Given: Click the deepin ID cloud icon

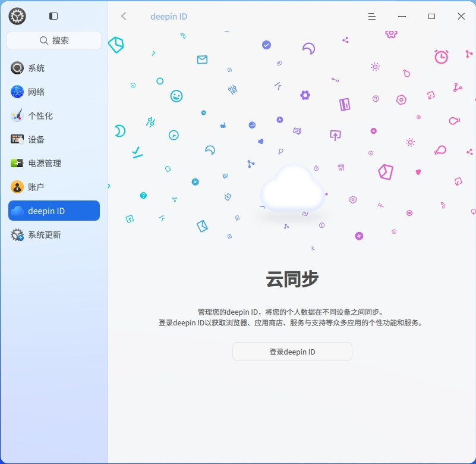Looking at the screenshot, I should click(17, 211).
